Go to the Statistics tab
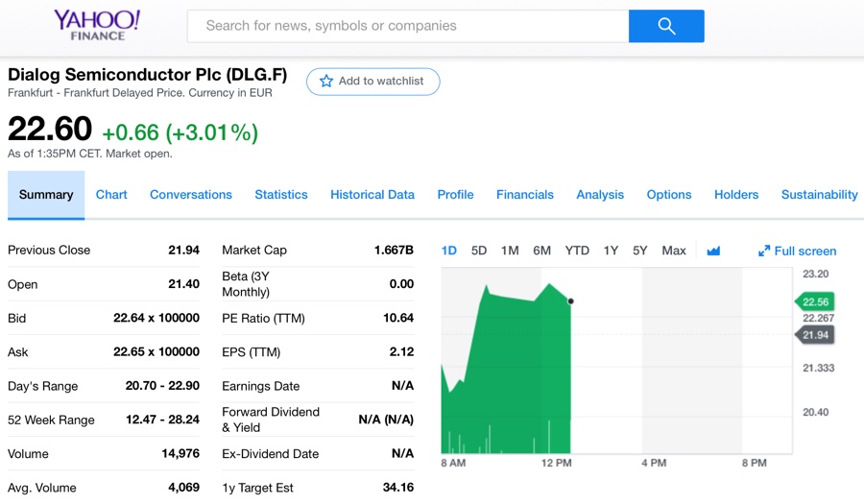The image size is (864, 504). tap(281, 195)
